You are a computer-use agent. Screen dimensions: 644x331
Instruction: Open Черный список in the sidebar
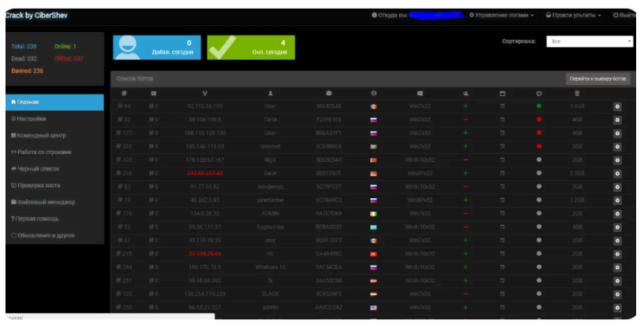pyautogui.click(x=54, y=169)
